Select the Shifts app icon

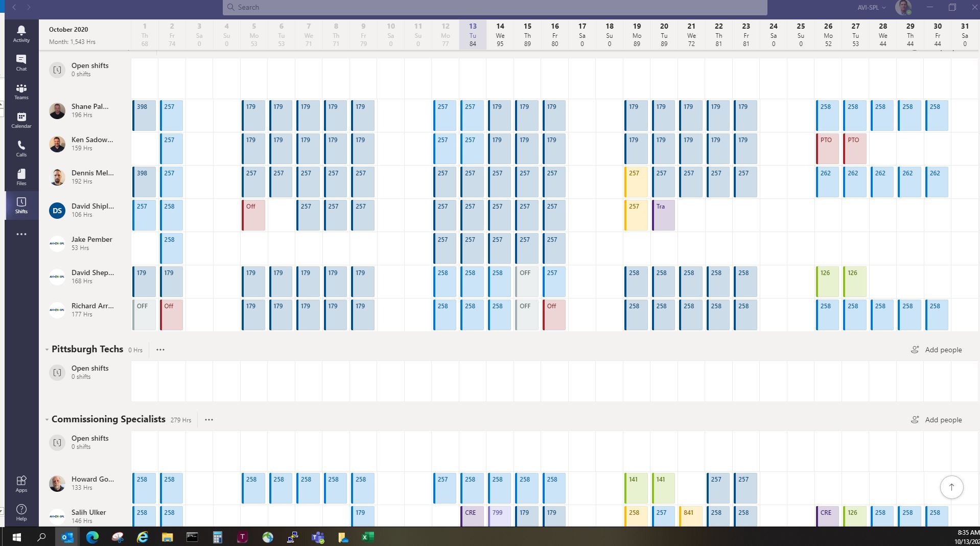point(21,206)
